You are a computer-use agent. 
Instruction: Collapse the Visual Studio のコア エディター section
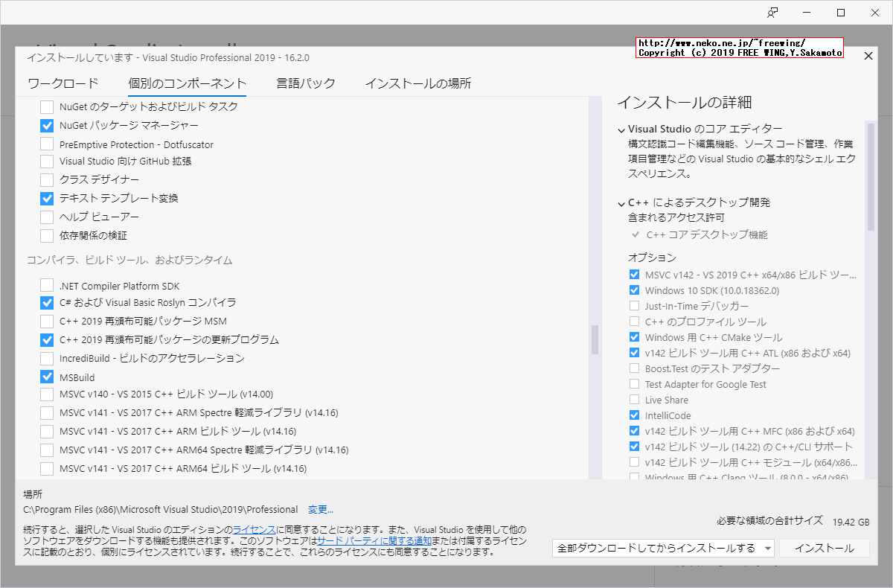(x=622, y=129)
